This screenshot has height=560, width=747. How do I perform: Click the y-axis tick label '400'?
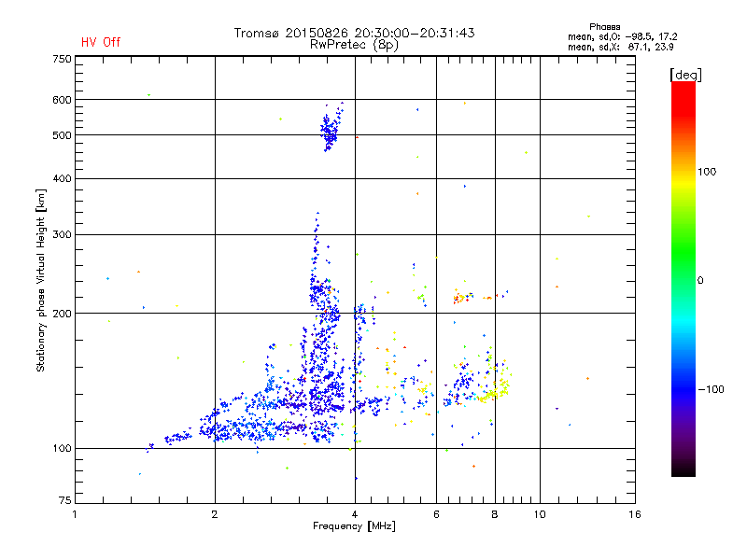62,178
